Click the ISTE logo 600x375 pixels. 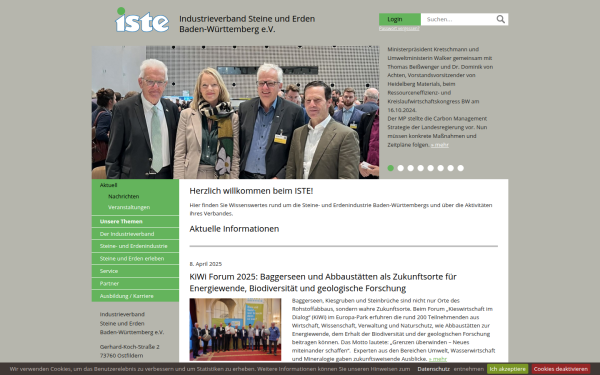pyautogui.click(x=142, y=20)
